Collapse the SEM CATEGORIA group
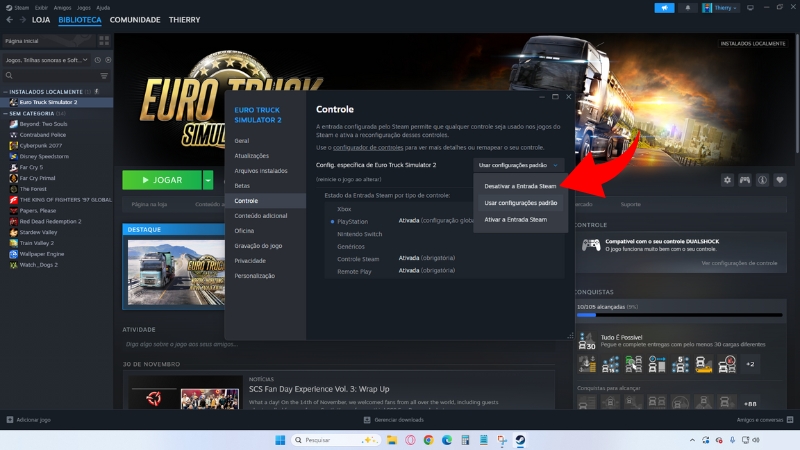Viewport: 800px width, 450px height. [x=6, y=114]
